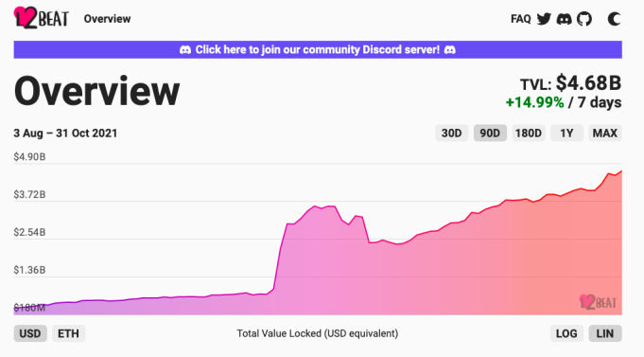Toggle dark mode with moon icon
The image size is (644, 357).
pos(614,19)
